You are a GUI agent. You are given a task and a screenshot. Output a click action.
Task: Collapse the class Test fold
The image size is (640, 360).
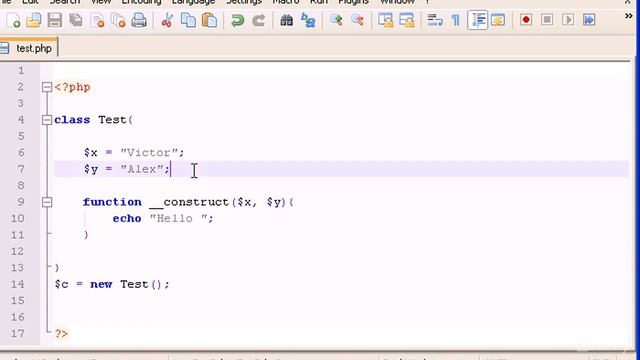click(47, 120)
